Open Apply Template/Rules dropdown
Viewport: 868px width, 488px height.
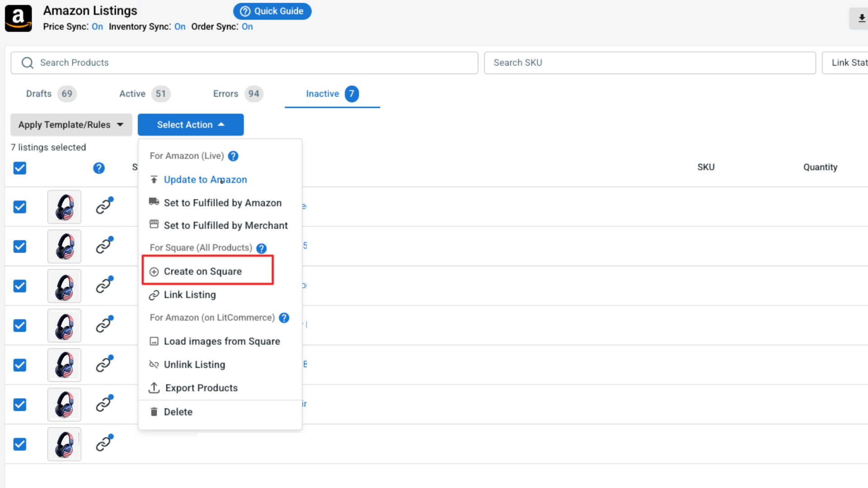point(71,125)
